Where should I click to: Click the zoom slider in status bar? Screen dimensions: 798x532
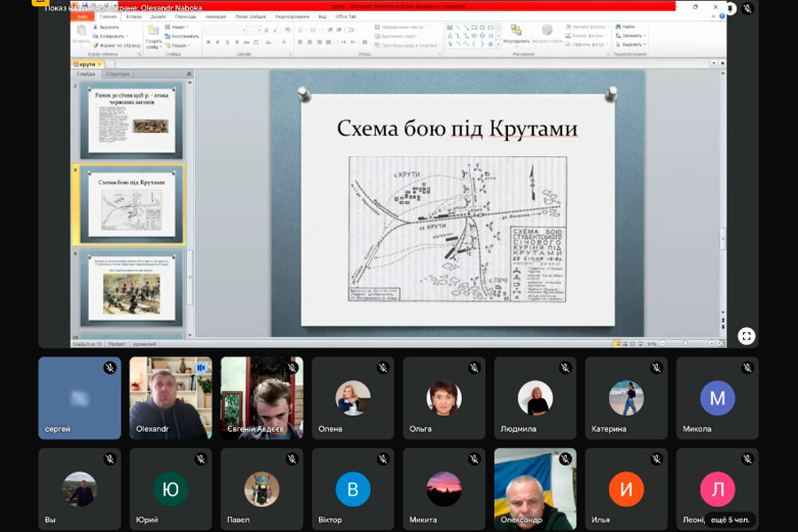(685, 344)
